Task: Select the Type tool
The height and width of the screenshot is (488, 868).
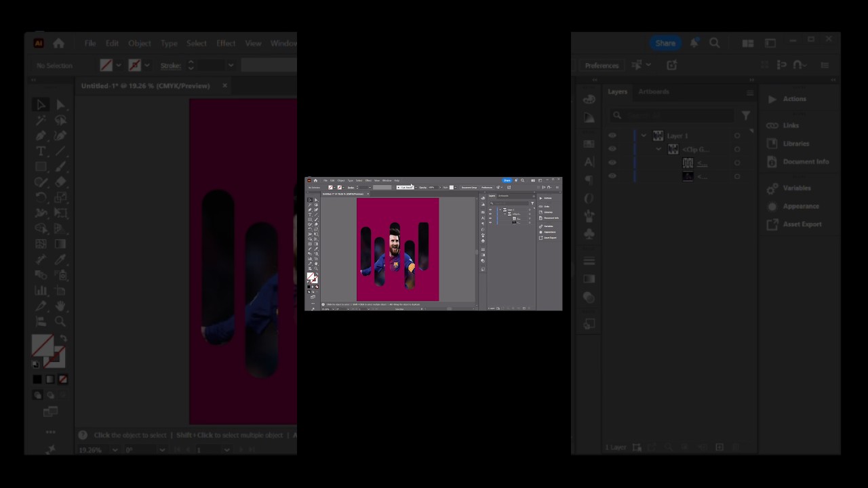Action: [x=41, y=151]
